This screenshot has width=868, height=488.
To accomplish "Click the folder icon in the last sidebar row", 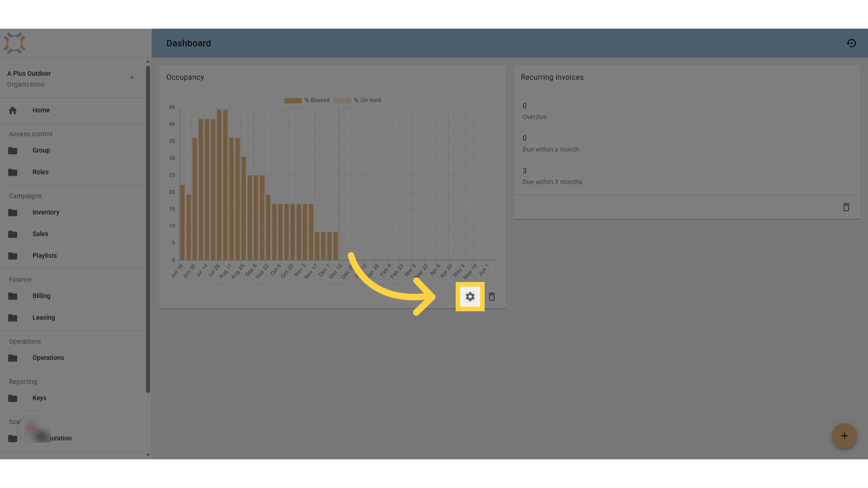I will click(13, 438).
